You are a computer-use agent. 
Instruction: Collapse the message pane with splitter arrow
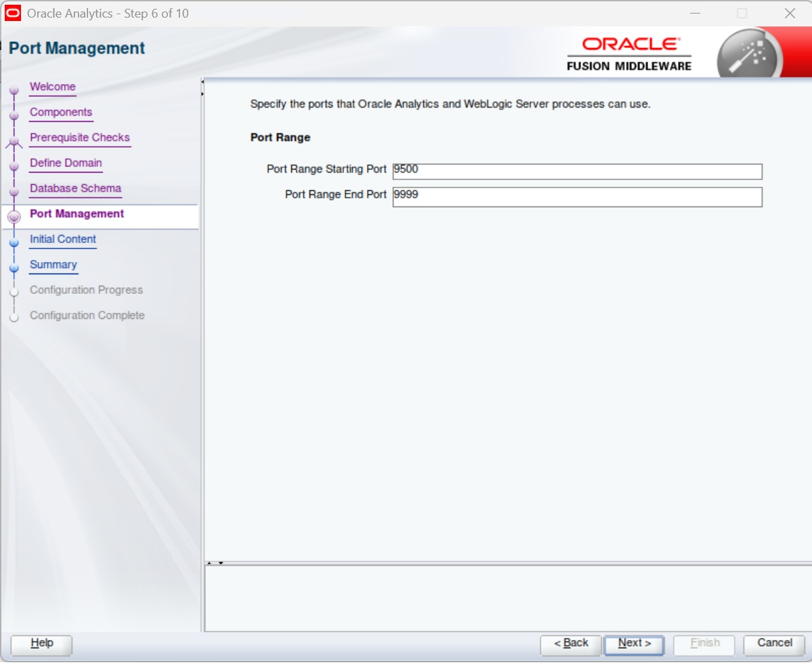pyautogui.click(x=221, y=563)
